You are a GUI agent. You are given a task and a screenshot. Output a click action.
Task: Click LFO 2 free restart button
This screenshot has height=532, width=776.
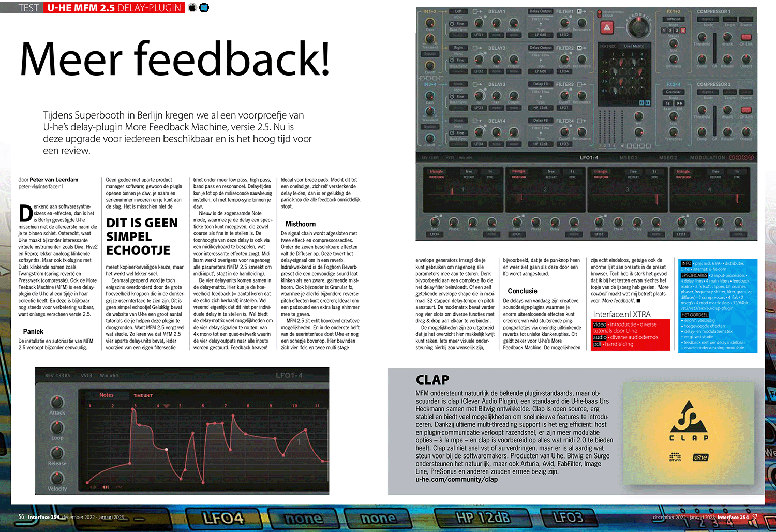click(x=551, y=171)
